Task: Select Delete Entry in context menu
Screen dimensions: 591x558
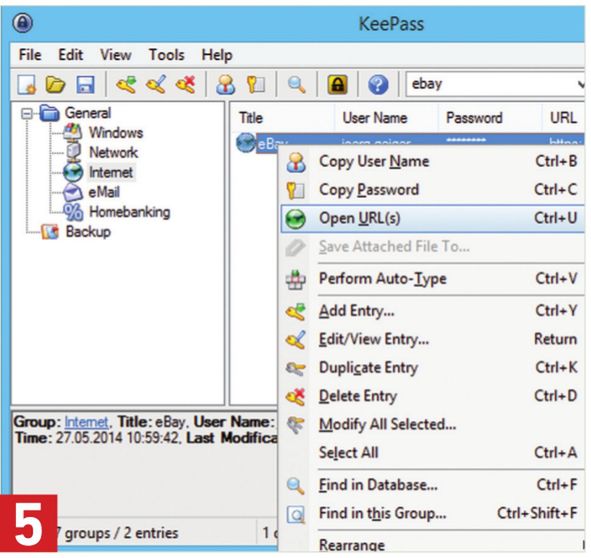Action: tap(432, 396)
